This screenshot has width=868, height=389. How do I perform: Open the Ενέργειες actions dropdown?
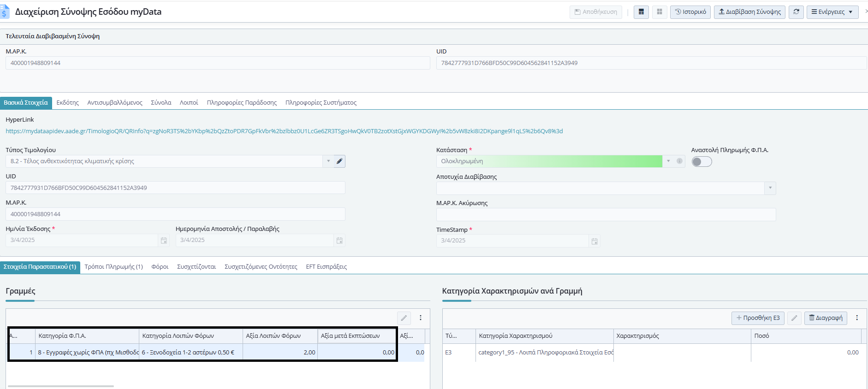pyautogui.click(x=832, y=12)
